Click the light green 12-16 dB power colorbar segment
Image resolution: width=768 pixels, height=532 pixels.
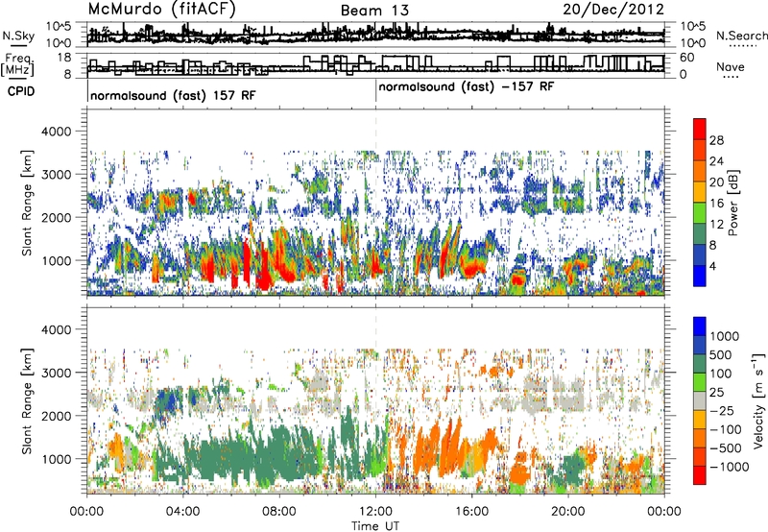point(700,213)
